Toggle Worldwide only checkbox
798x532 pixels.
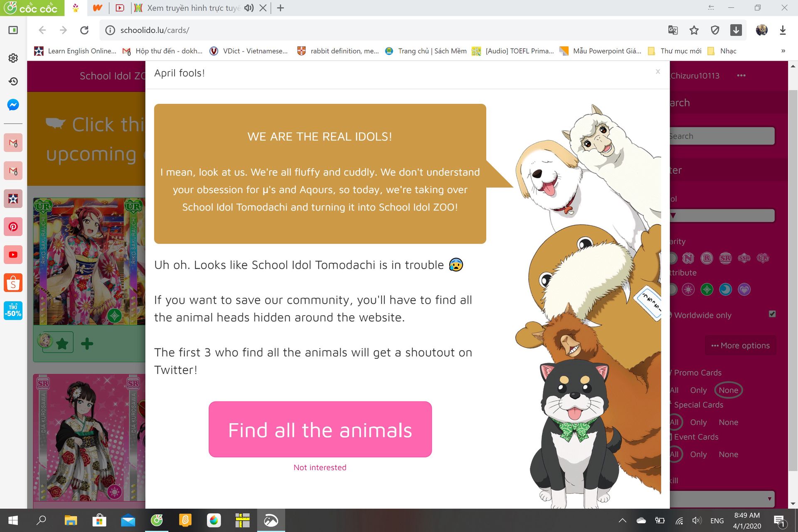pos(772,314)
